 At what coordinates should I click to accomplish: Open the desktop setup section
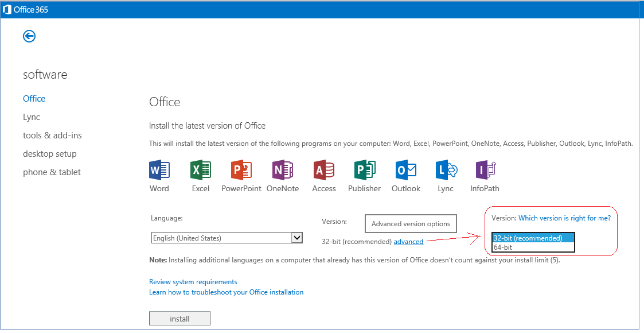50,154
